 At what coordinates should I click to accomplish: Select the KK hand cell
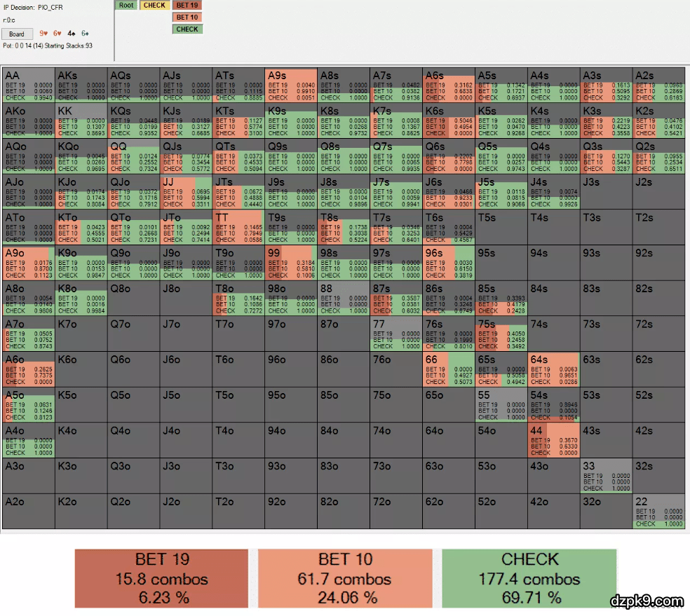pyautogui.click(x=81, y=120)
